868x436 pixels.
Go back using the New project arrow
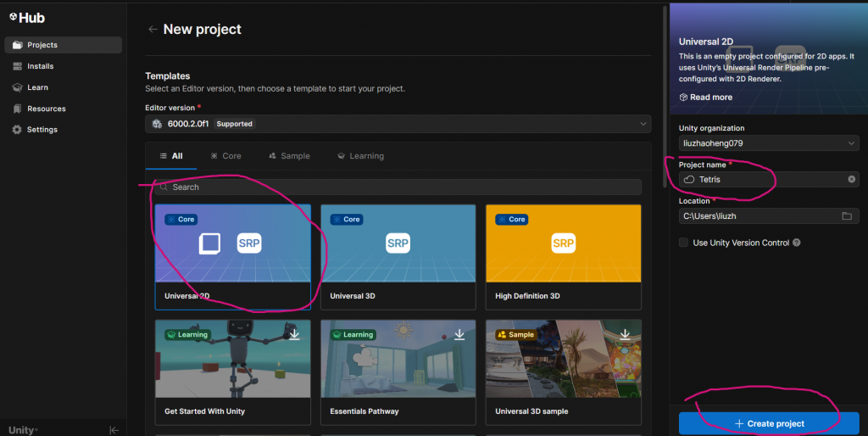[x=153, y=30]
